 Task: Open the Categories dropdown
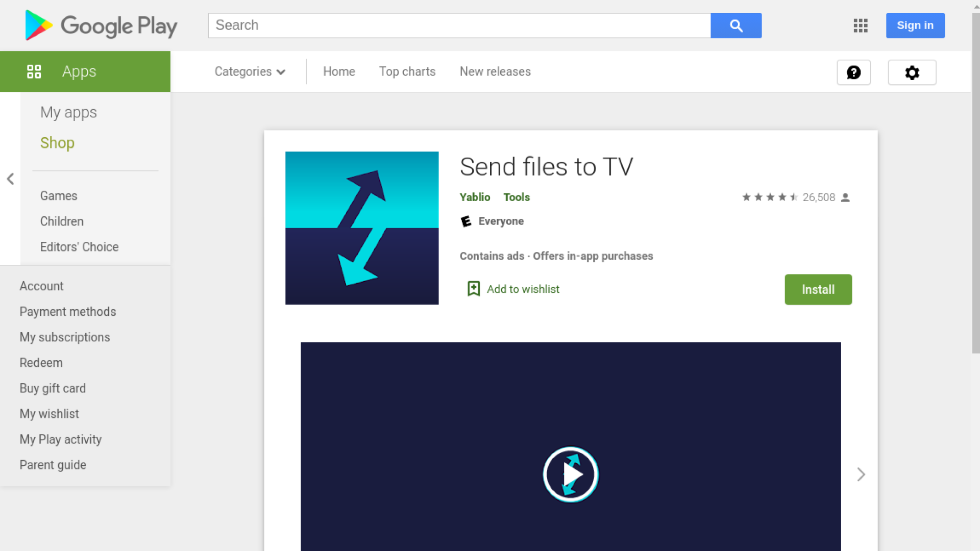coord(250,71)
